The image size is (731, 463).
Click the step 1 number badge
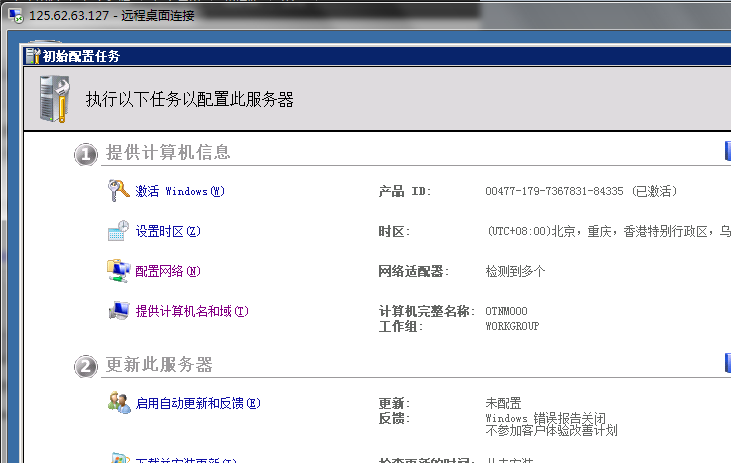tap(86, 154)
